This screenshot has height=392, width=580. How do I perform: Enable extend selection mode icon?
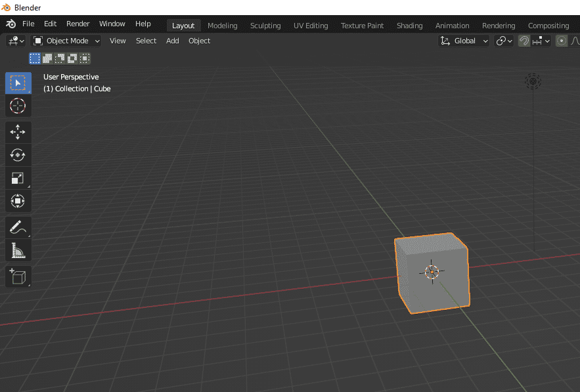(x=47, y=58)
